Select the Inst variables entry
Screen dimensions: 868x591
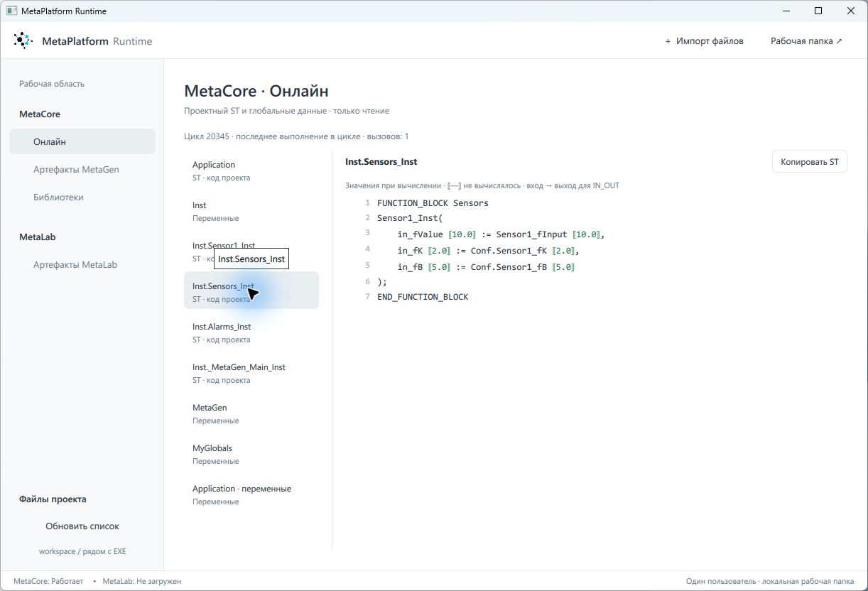coord(251,211)
